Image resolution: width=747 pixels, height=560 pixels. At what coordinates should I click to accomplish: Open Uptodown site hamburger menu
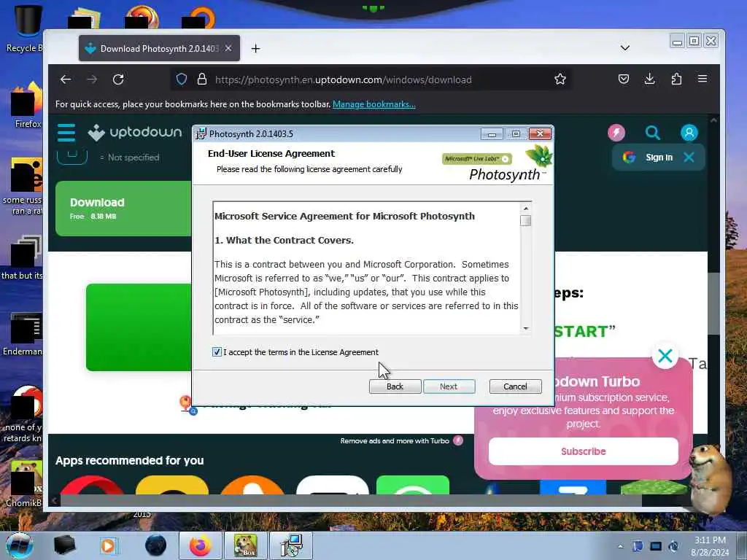tap(66, 133)
